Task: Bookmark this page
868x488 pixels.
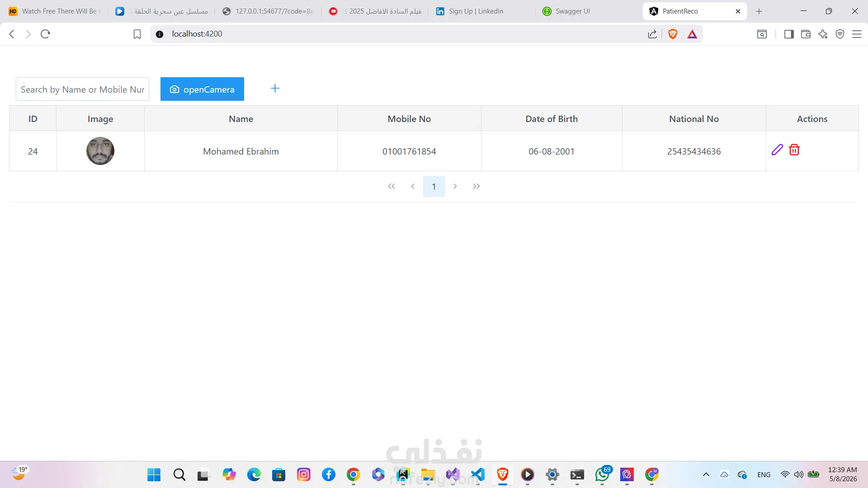Action: pos(137,34)
